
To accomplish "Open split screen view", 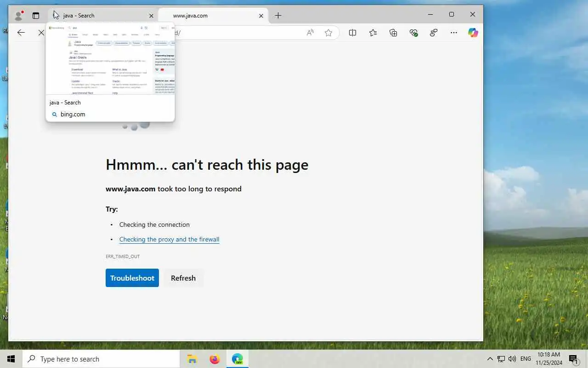I will (x=352, y=33).
